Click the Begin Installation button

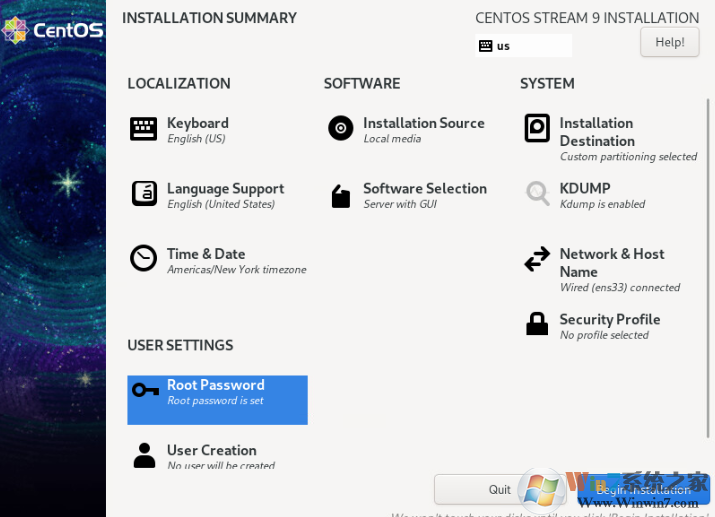[x=642, y=490]
